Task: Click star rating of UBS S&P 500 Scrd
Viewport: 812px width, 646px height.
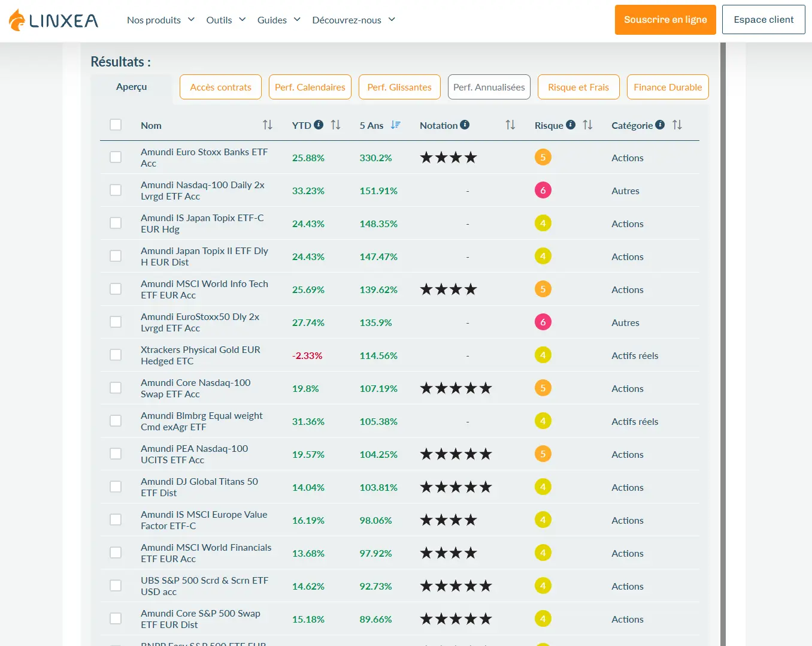Action: [x=456, y=586]
